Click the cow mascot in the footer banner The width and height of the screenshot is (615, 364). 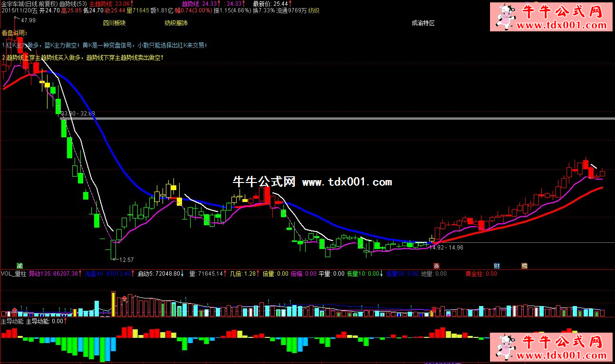506,347
